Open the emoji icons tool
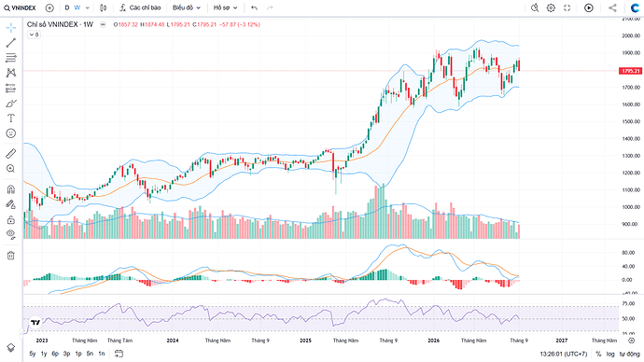This screenshot has height=362, width=644. (x=11, y=133)
